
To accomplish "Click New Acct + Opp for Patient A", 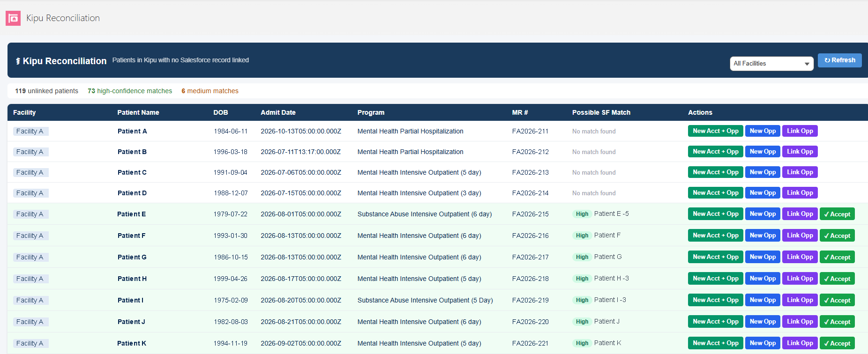I will click(715, 131).
